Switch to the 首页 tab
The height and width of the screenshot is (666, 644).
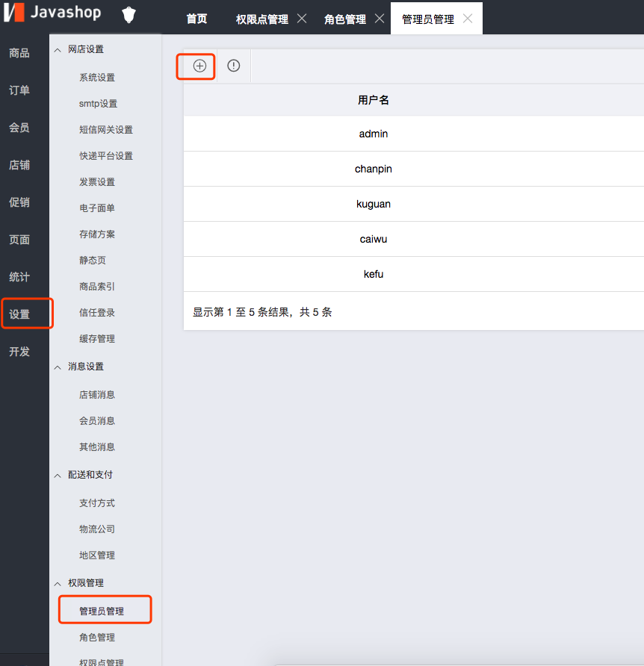pos(196,19)
